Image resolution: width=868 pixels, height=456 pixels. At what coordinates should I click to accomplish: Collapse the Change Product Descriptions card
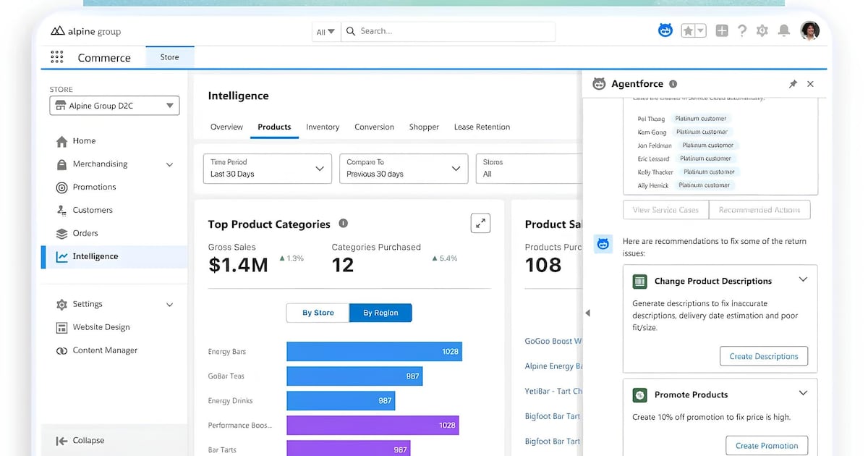pyautogui.click(x=803, y=280)
